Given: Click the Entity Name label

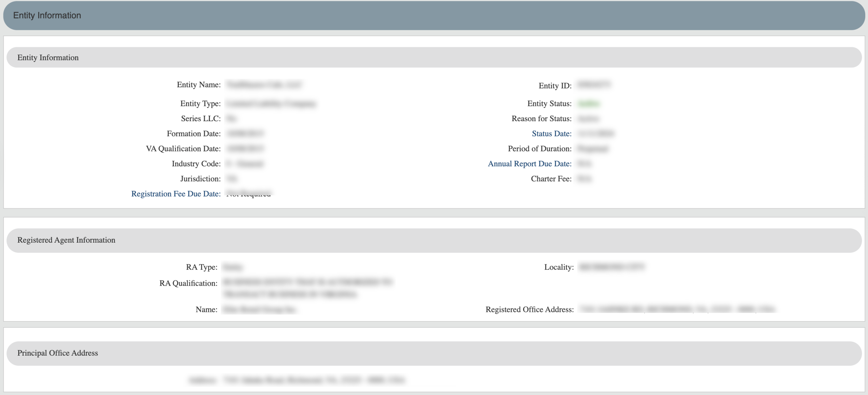Looking at the screenshot, I should pyautogui.click(x=199, y=85).
